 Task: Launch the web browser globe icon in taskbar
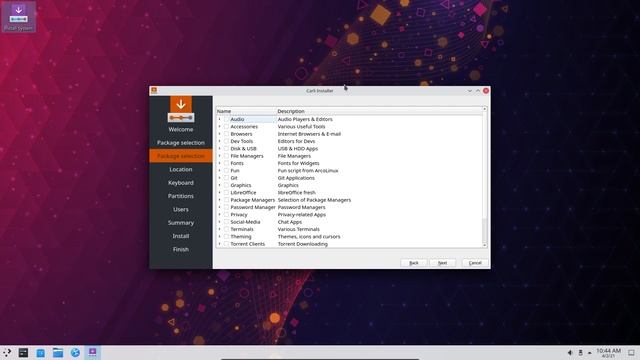click(x=75, y=353)
